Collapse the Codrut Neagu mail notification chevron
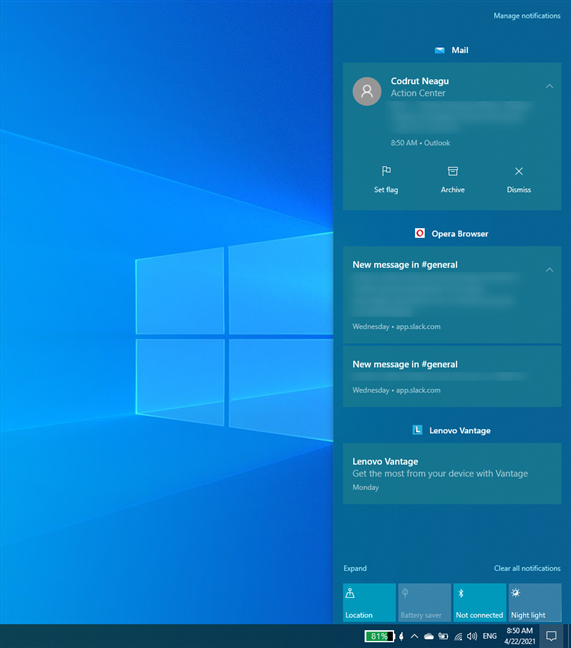The image size is (571, 648). (550, 86)
